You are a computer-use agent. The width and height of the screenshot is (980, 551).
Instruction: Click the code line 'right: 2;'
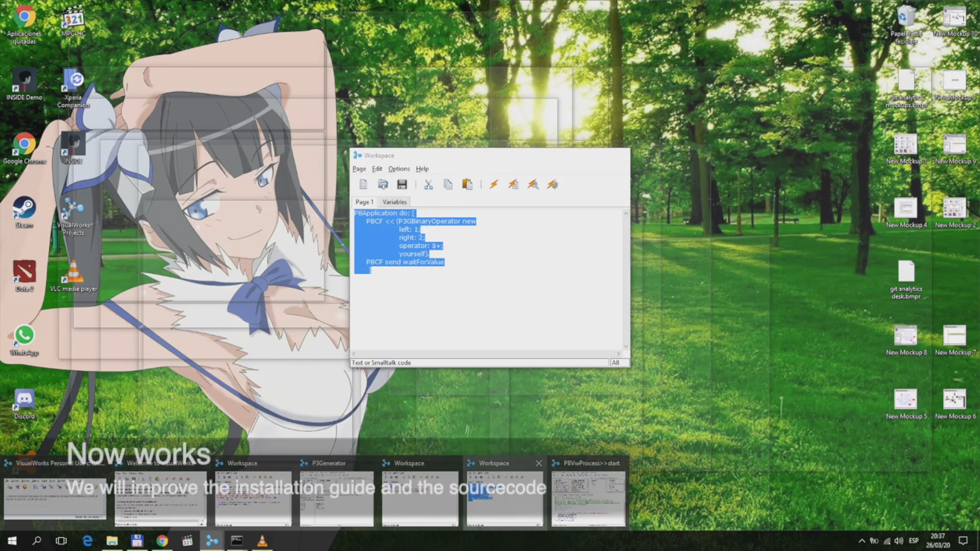412,238
